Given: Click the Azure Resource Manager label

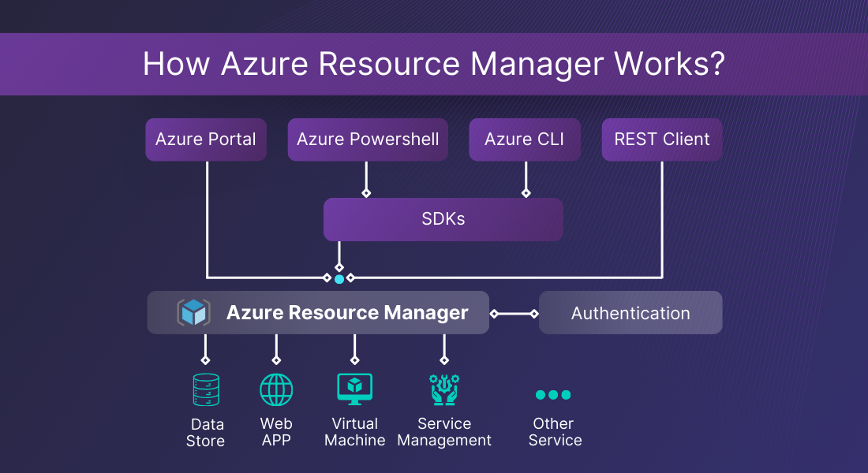Looking at the screenshot, I should tap(347, 312).
